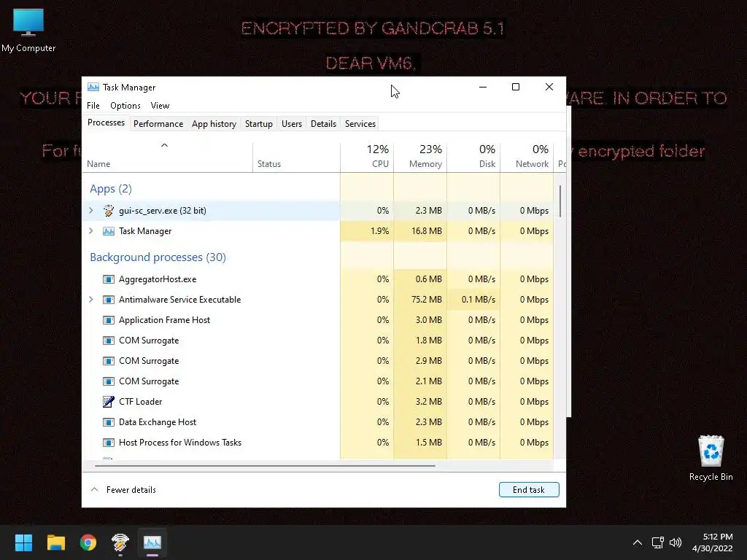Click the Application Frame Host icon

[109, 320]
